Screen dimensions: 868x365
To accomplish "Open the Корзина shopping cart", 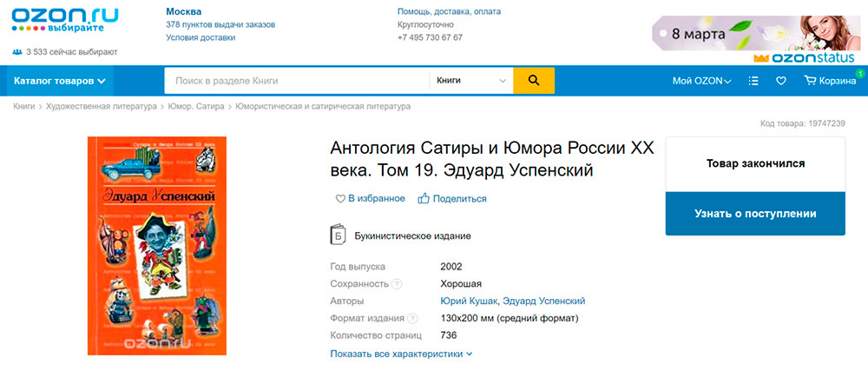I will coord(830,81).
